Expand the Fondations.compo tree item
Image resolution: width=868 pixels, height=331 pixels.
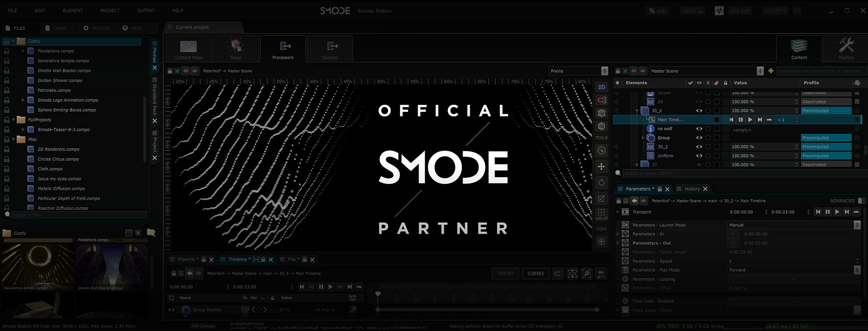click(x=23, y=51)
